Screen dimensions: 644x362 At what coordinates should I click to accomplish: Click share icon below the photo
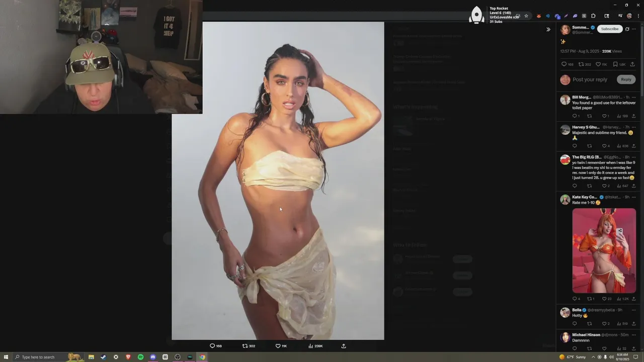pyautogui.click(x=344, y=346)
